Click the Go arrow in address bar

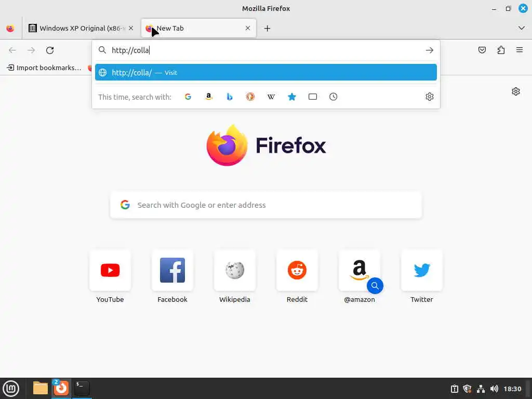[430, 50]
